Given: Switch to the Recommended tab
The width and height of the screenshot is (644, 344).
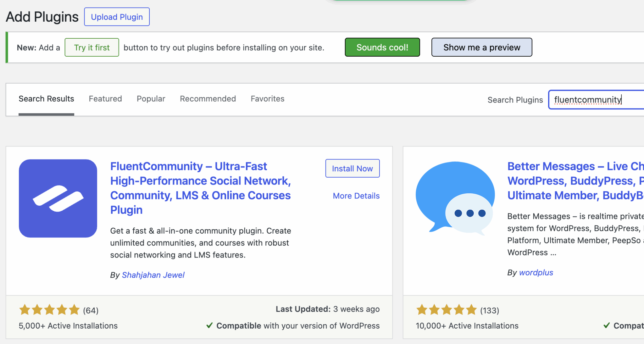Looking at the screenshot, I should (x=208, y=99).
